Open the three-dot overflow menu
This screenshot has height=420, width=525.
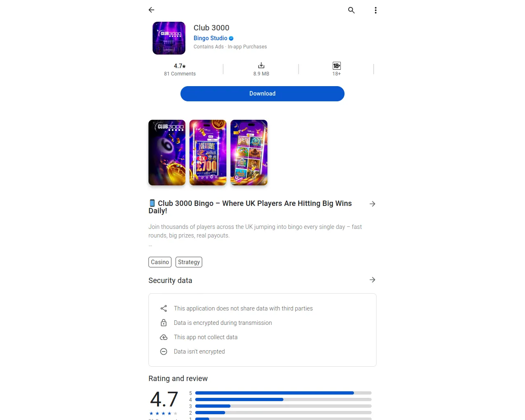[x=376, y=10]
